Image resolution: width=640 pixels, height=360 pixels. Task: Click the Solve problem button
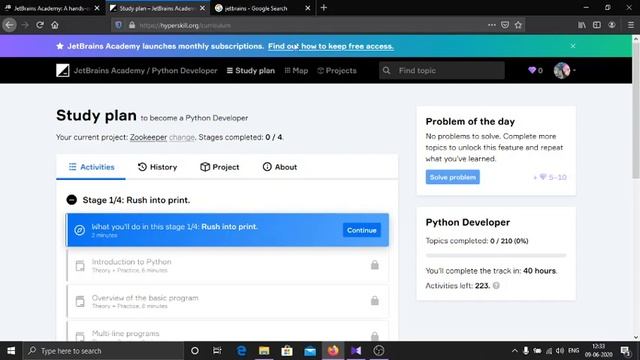click(453, 177)
